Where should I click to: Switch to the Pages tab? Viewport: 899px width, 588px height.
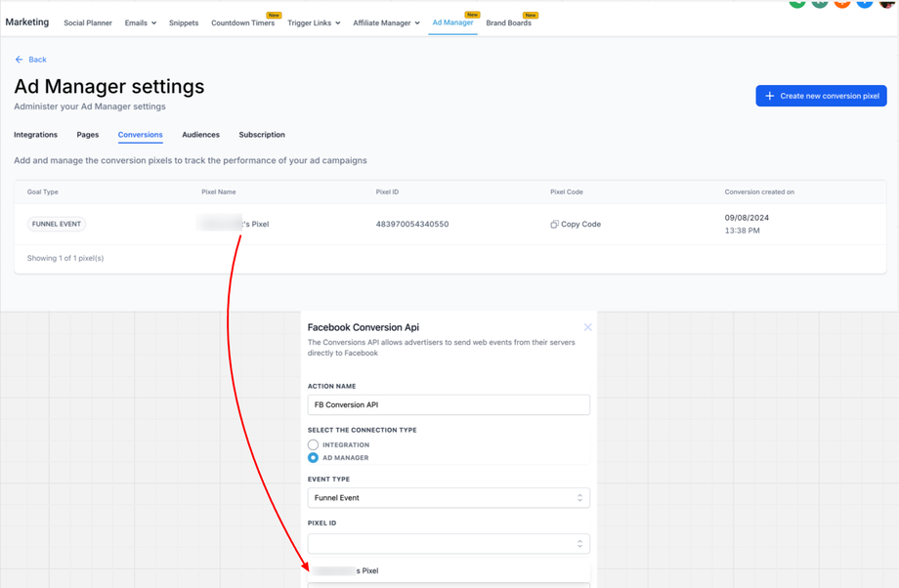click(88, 135)
